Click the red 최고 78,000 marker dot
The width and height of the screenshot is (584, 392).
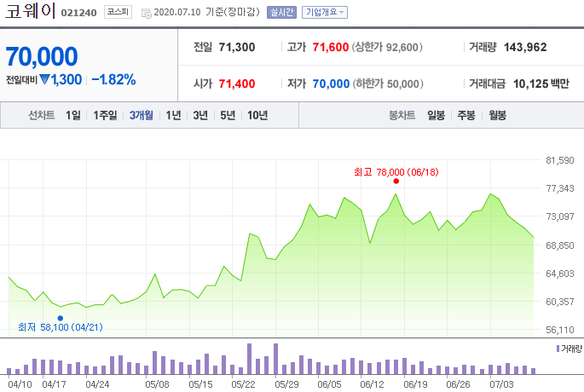point(396,182)
